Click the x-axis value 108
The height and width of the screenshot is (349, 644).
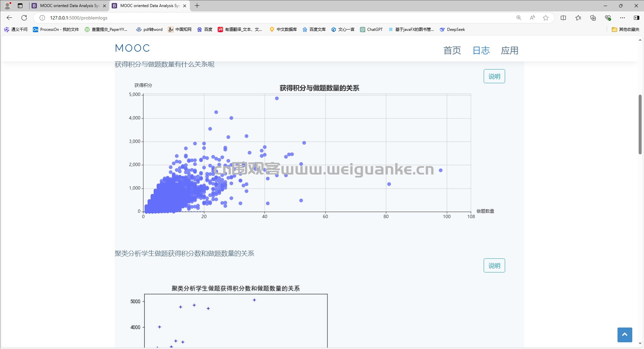(x=471, y=216)
